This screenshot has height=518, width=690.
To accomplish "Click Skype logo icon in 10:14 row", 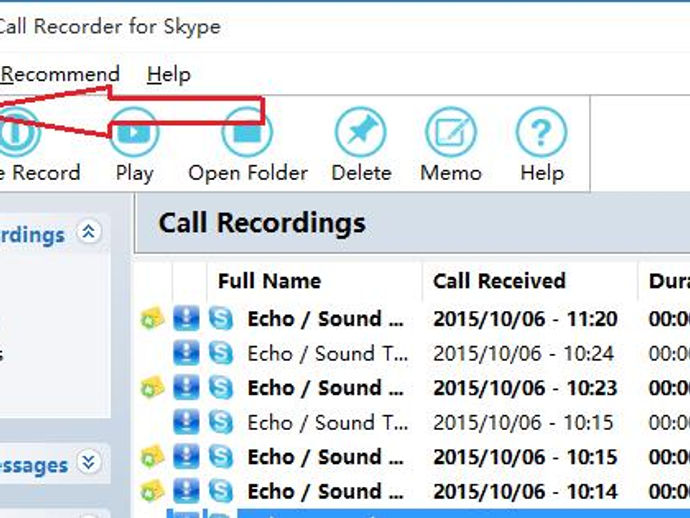I will pyautogui.click(x=220, y=491).
